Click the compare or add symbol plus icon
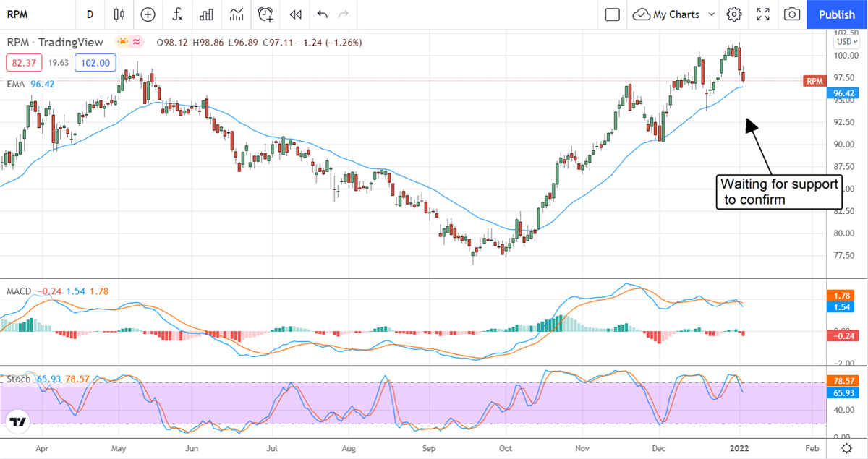The width and height of the screenshot is (868, 459). pos(148,14)
